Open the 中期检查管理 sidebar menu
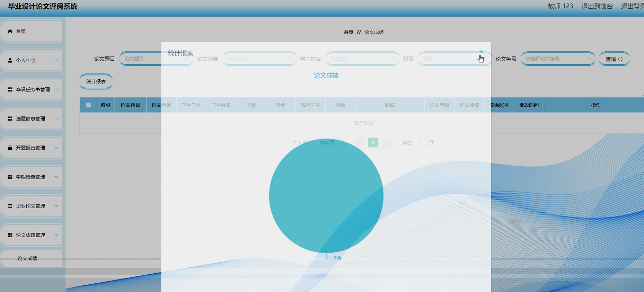 coord(31,177)
